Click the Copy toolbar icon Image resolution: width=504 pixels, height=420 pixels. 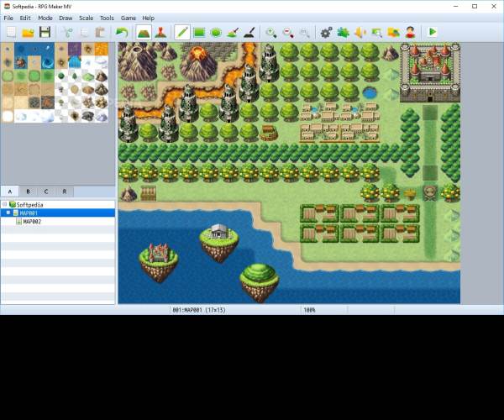point(84,32)
